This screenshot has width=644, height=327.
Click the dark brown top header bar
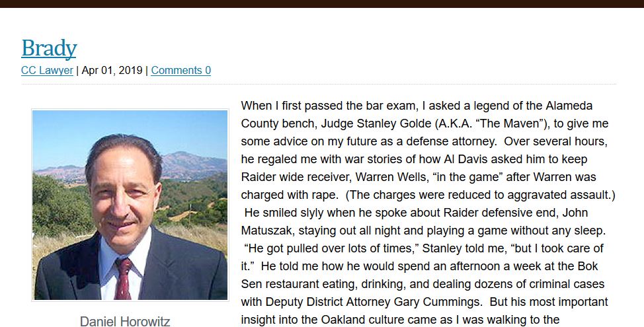[x=322, y=3]
